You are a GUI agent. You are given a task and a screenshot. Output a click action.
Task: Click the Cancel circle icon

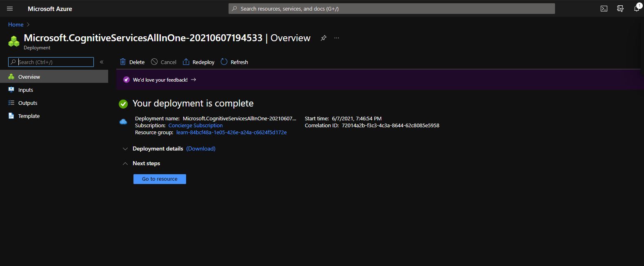click(x=154, y=62)
